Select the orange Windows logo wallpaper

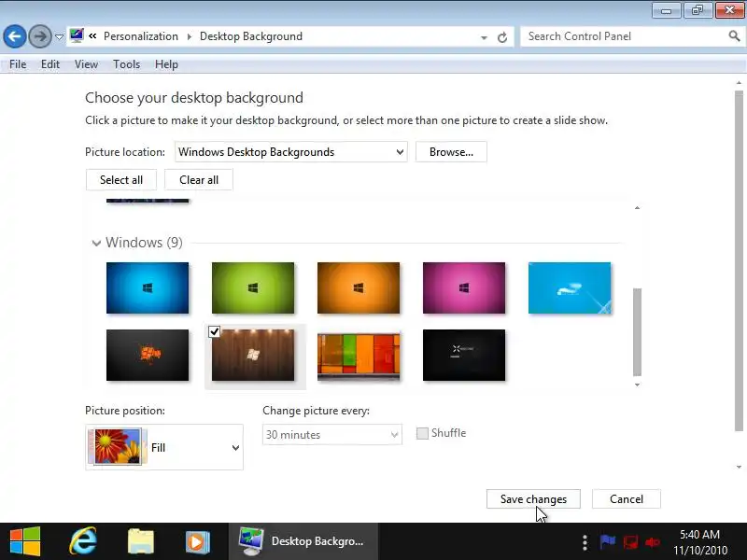pos(359,288)
